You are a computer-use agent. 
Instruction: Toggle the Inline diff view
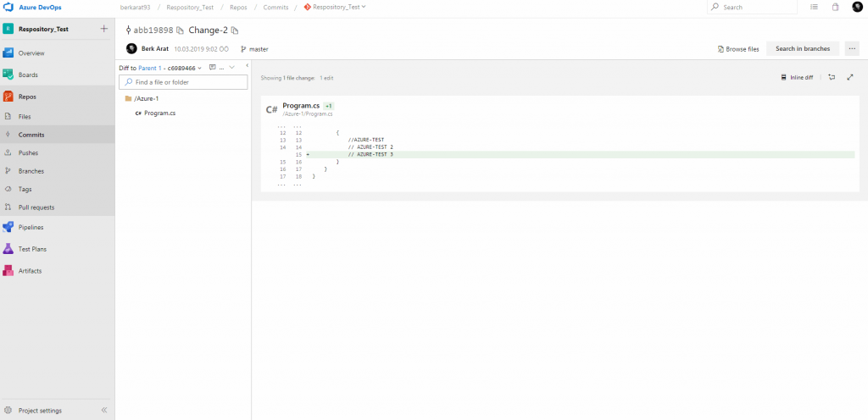coord(797,77)
